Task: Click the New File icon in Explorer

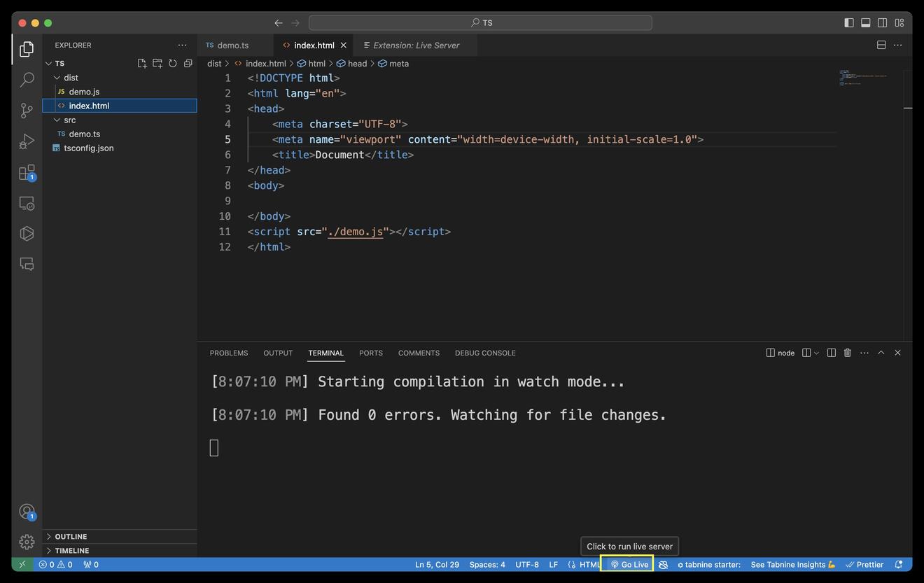Action: (142, 64)
